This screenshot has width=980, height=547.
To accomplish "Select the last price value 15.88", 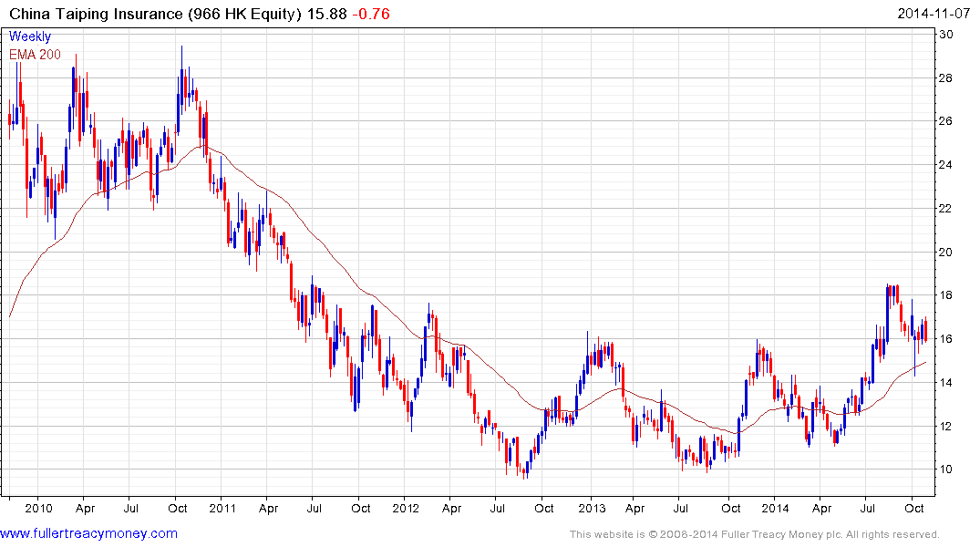I will [x=327, y=14].
